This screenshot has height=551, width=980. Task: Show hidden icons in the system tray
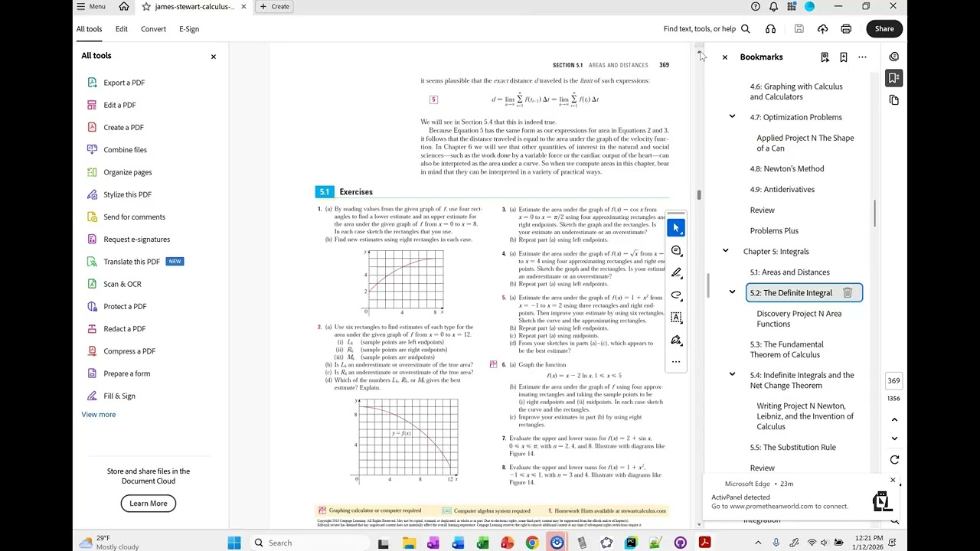[759, 543]
